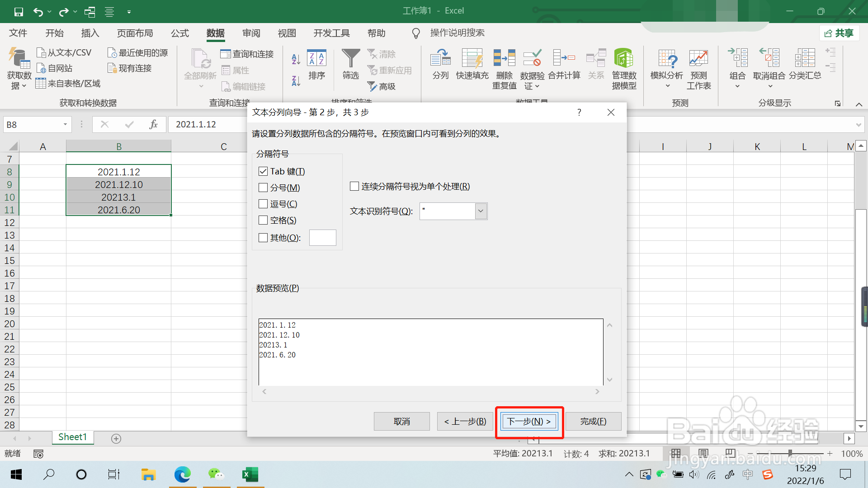Click the Forecast Sheet (预测工作表) icon
The image size is (868, 488).
click(x=698, y=59)
